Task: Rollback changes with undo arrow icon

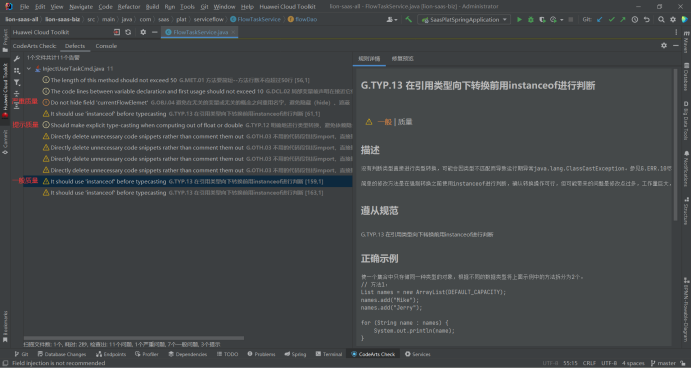Action: tap(647, 19)
